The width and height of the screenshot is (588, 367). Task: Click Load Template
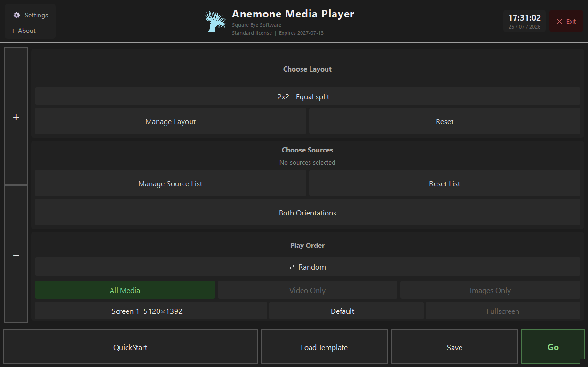pyautogui.click(x=324, y=348)
